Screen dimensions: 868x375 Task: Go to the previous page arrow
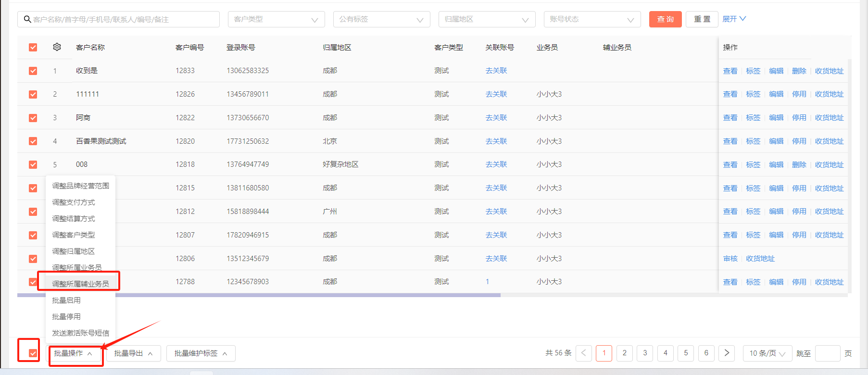583,353
